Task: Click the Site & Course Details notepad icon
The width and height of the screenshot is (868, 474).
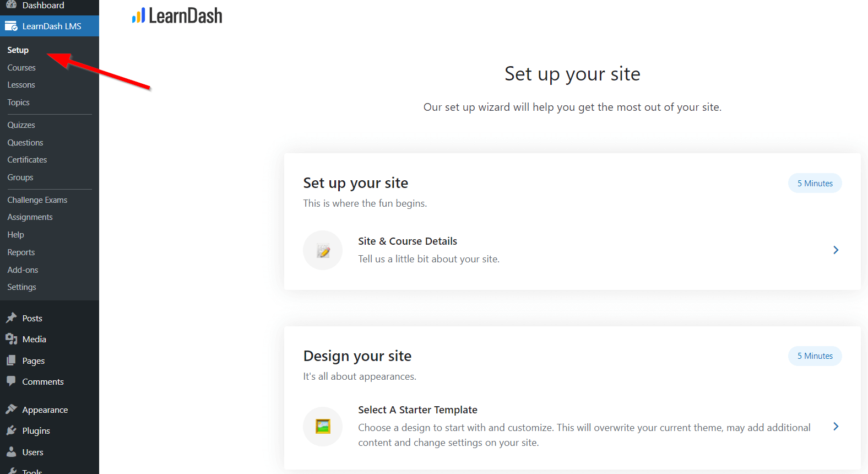Action: tap(323, 250)
